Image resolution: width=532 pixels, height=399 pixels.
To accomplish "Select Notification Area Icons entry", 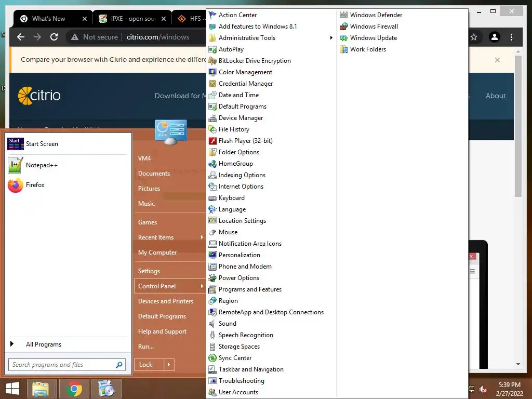I will coord(250,244).
